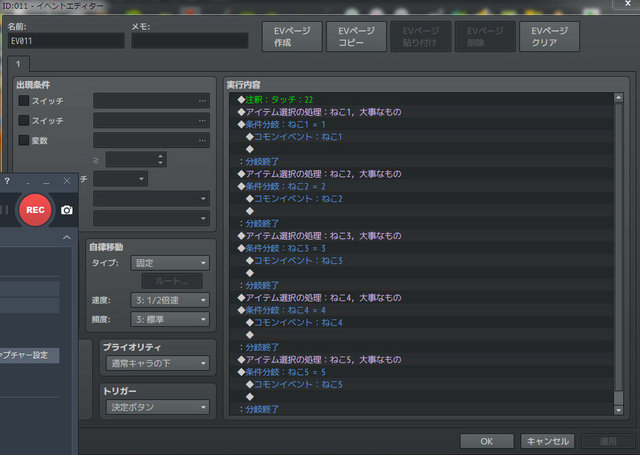The image size is (640, 455).
Task: Minimize the recorder window
Action: (46, 183)
